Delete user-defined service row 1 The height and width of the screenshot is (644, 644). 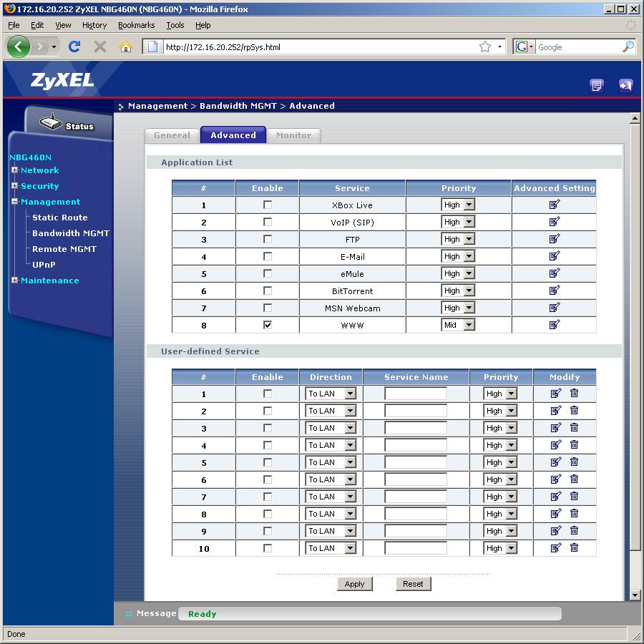574,394
